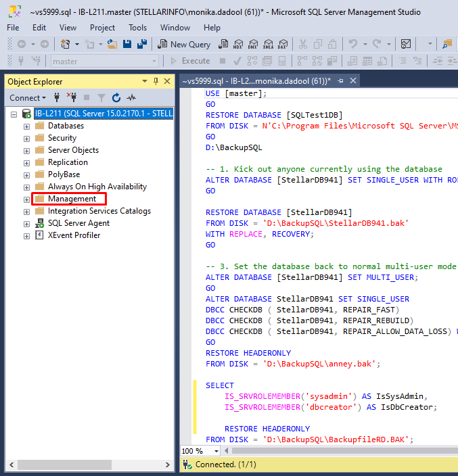
Task: Expand the Integration Services Catalogs folder
Action: coord(27,212)
